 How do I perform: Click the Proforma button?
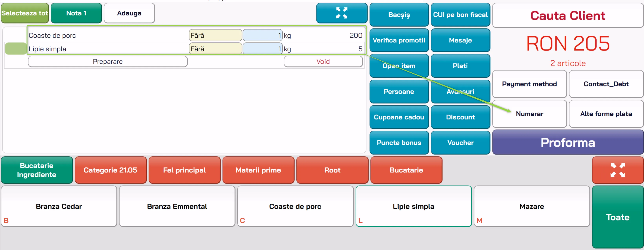[x=568, y=142]
